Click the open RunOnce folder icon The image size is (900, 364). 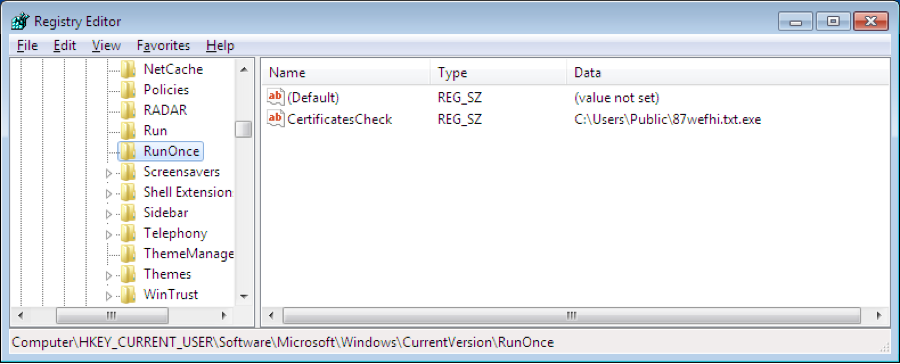click(x=128, y=152)
